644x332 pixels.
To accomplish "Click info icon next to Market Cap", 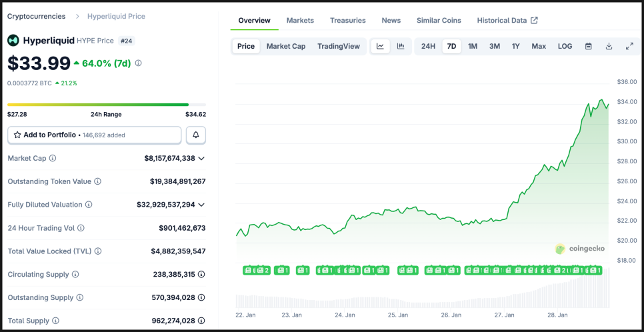I will [53, 159].
